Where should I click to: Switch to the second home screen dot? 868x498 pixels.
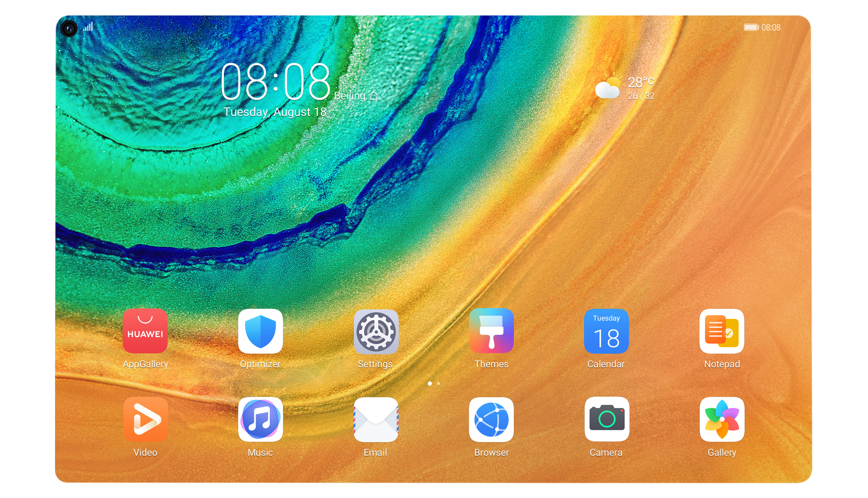click(x=438, y=383)
